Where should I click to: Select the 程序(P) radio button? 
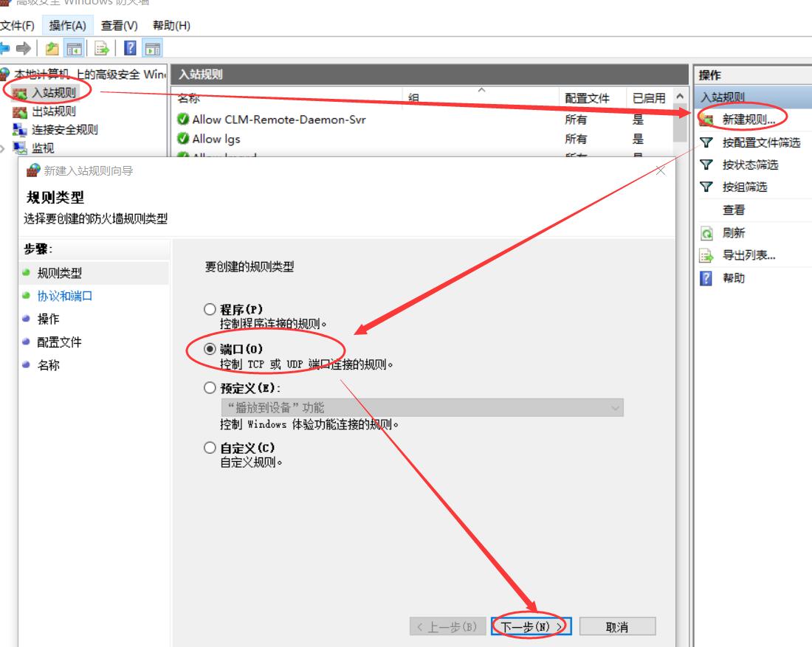tap(210, 309)
